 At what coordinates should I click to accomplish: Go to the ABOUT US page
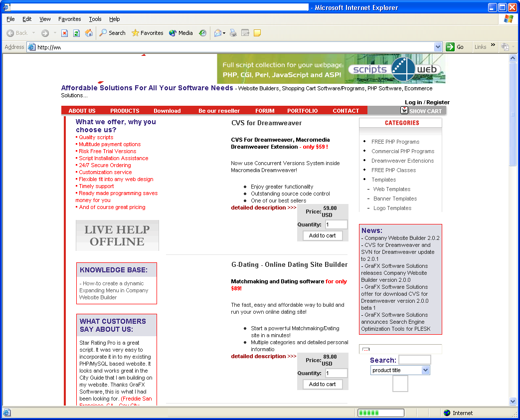tap(82, 111)
